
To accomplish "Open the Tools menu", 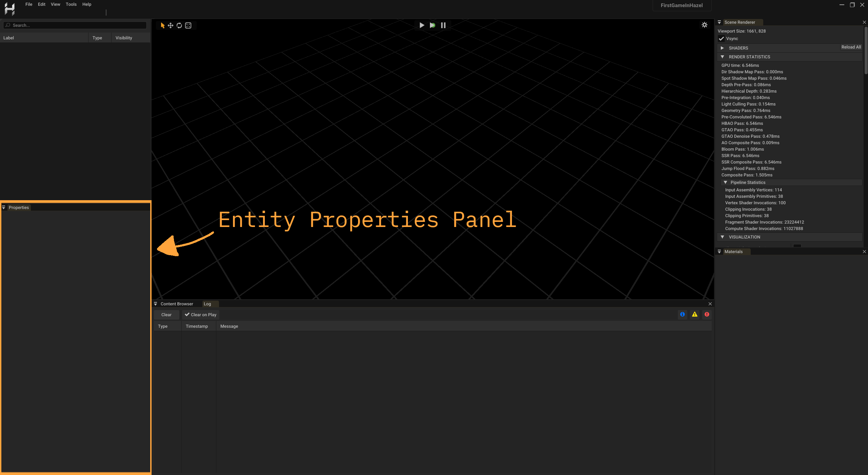I will tap(71, 4).
